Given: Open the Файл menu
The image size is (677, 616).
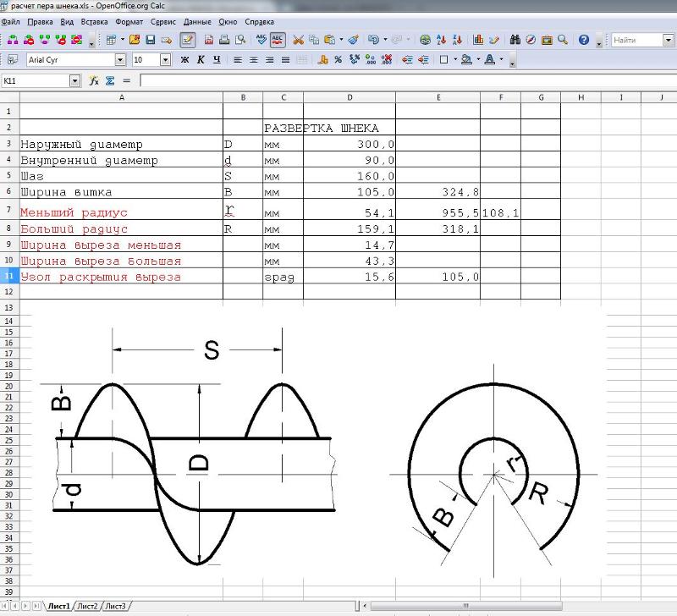Looking at the screenshot, I should (x=11, y=22).
